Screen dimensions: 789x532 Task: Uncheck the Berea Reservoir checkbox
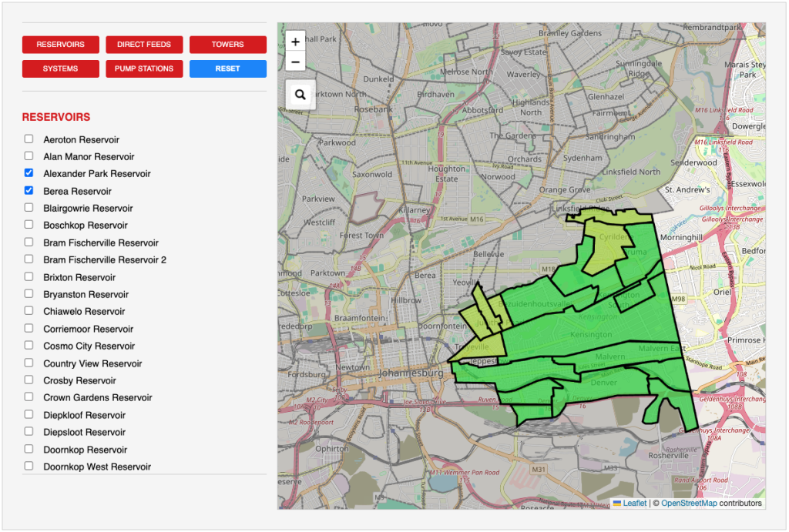(x=29, y=191)
